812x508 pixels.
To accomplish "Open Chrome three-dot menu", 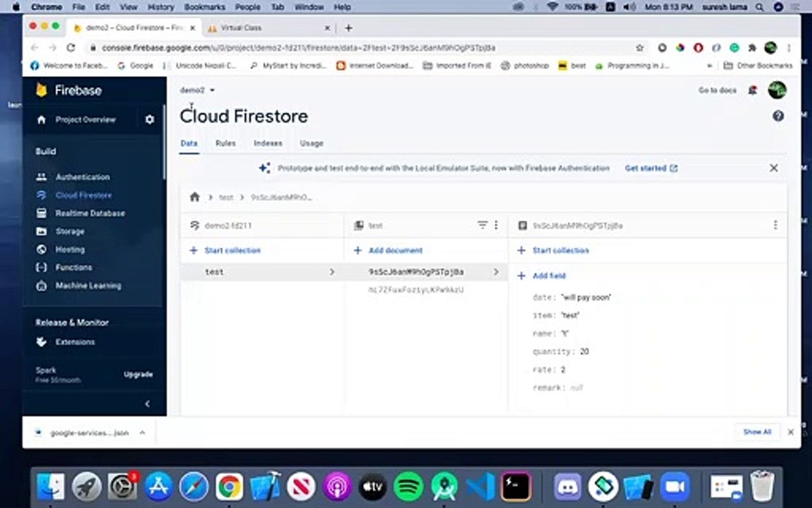I will (789, 48).
